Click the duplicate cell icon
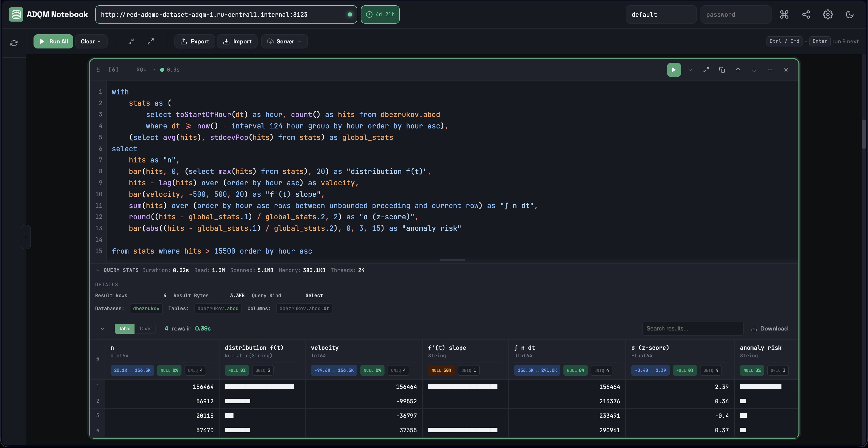This screenshot has width=868, height=448. [x=722, y=70]
